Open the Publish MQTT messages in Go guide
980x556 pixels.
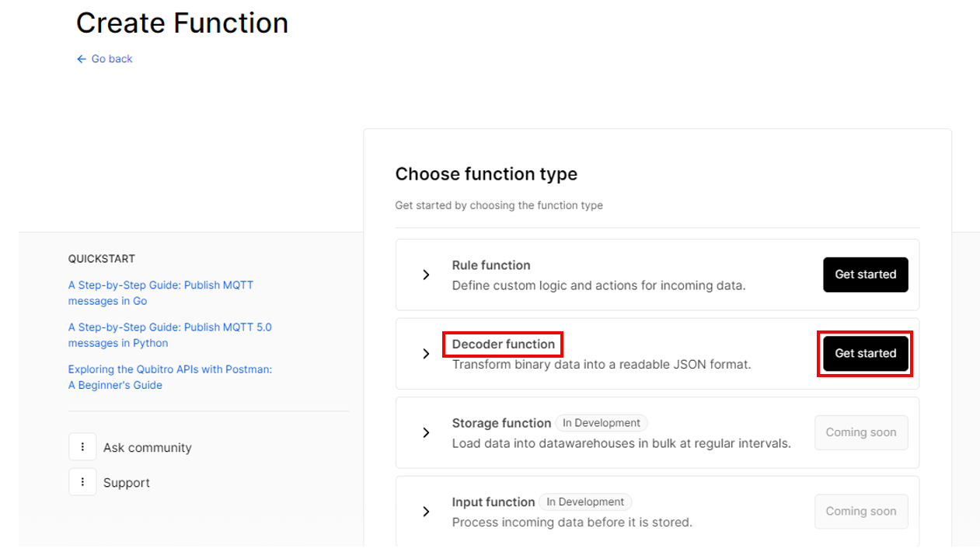[x=161, y=293]
